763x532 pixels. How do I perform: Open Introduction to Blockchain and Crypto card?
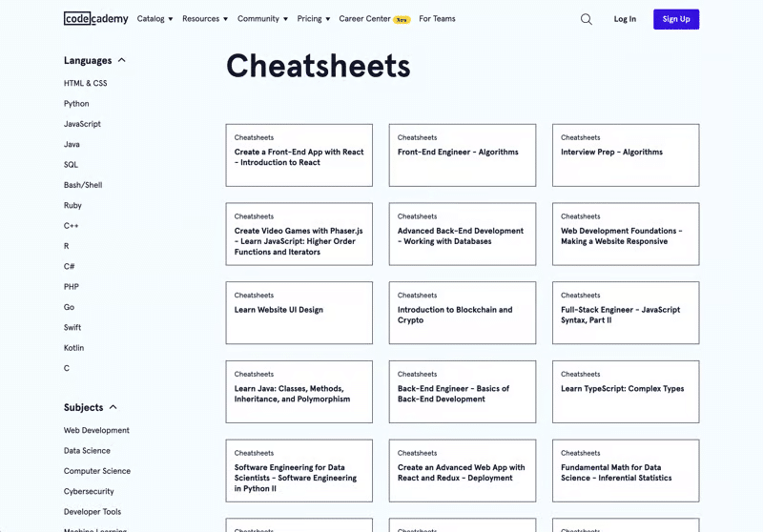pyautogui.click(x=463, y=313)
